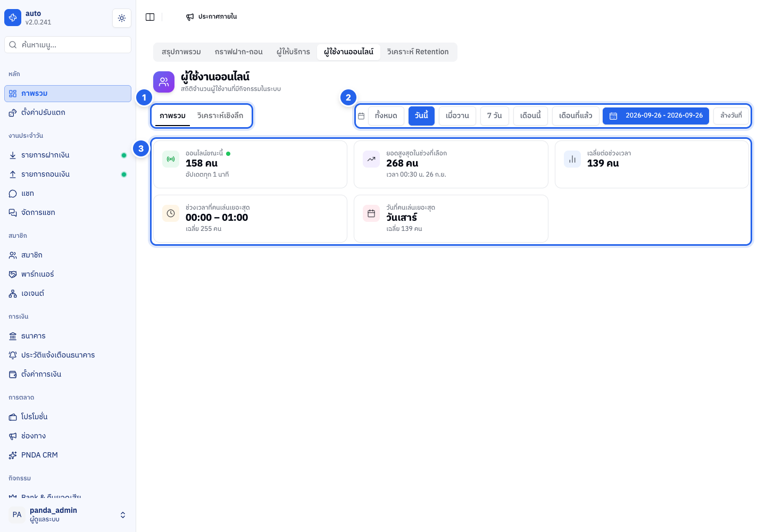Collapse the sidebar with panel icon

[150, 17]
